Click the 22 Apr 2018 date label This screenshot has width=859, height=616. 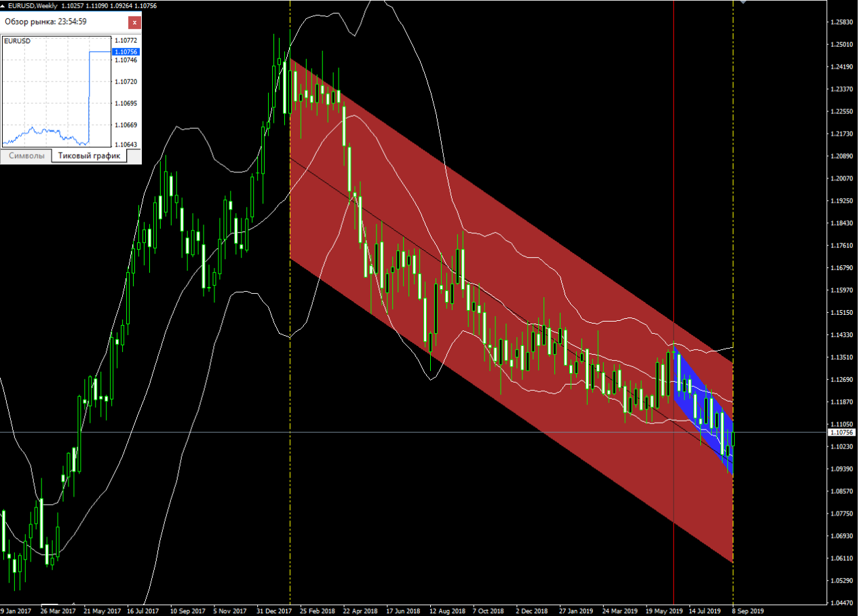[x=361, y=611]
